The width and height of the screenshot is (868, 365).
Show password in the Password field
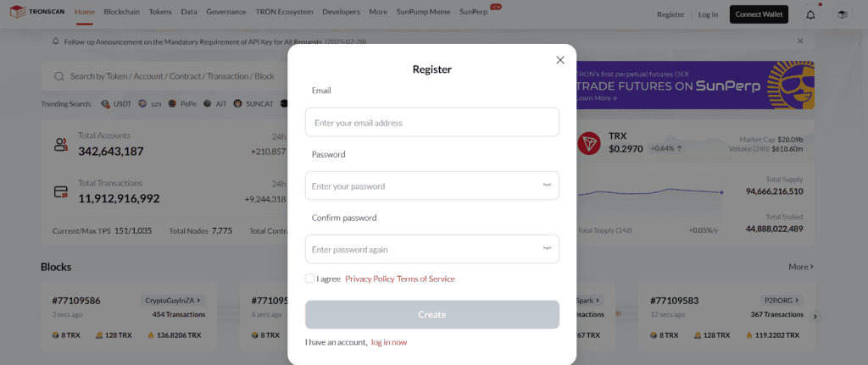coord(547,185)
